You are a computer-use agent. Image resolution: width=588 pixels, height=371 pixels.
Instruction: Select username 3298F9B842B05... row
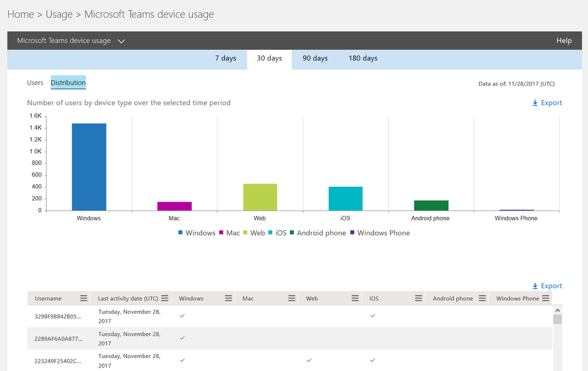[290, 316]
